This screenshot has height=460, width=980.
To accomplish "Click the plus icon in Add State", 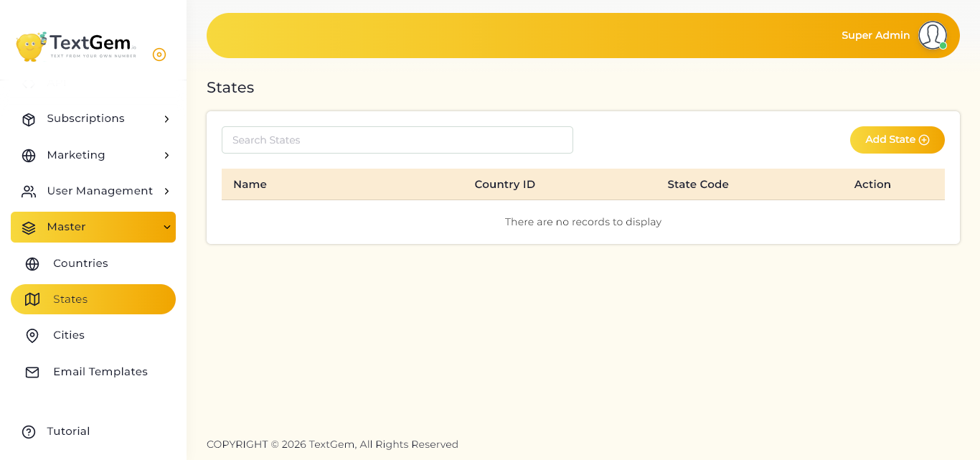I will pyautogui.click(x=924, y=140).
